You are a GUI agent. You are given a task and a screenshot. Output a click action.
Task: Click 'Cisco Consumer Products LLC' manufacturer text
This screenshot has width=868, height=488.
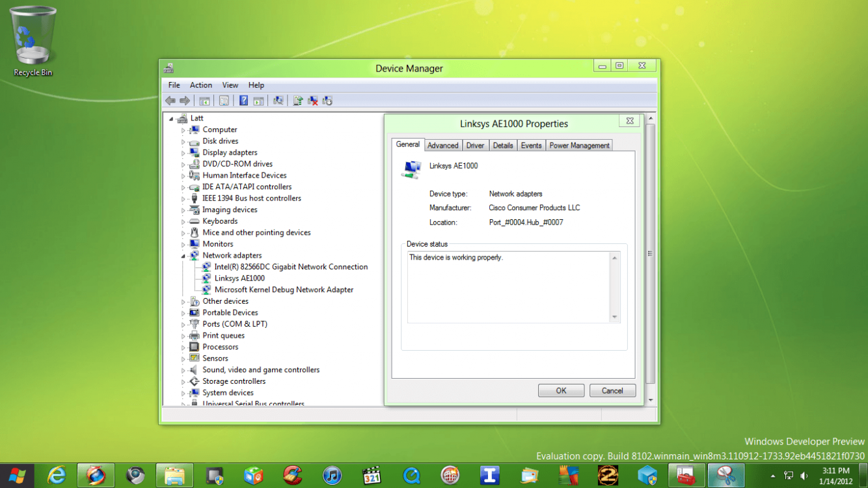click(534, 208)
